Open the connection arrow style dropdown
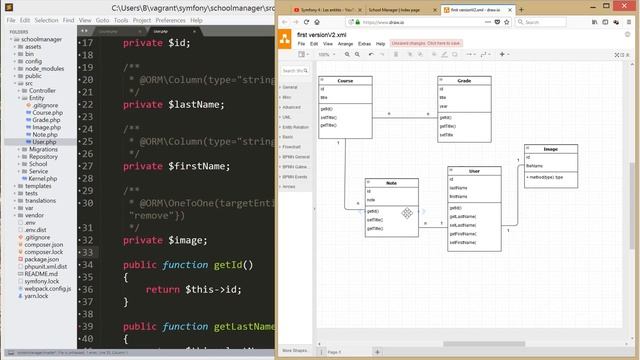The height and width of the screenshot is (360, 640). point(471,54)
